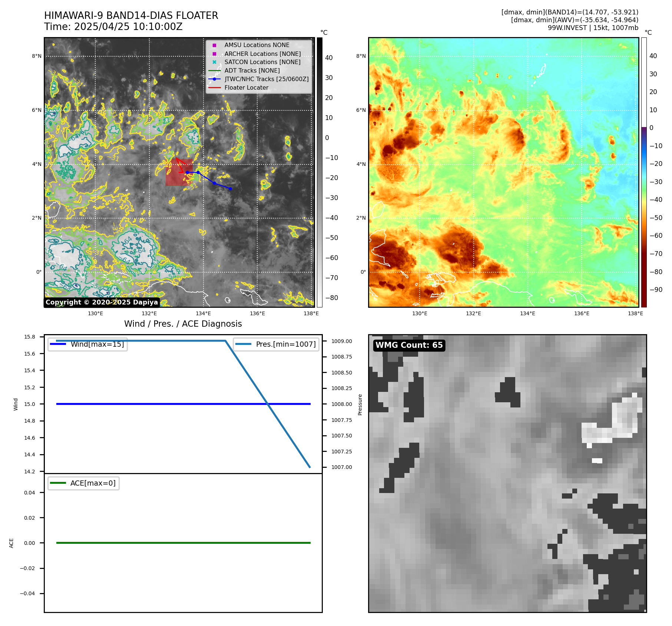Click the Pres.[min=1007] legend box

[276, 344]
